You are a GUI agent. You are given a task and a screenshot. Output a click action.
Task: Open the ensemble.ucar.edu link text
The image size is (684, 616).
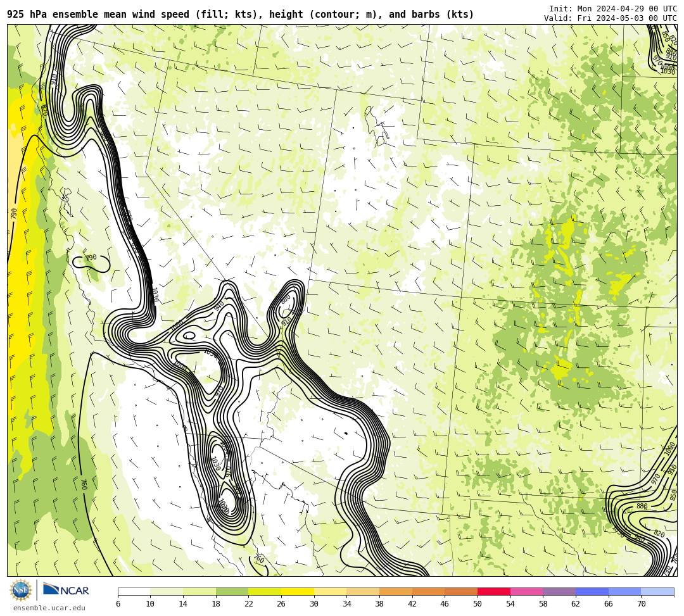tap(49, 608)
